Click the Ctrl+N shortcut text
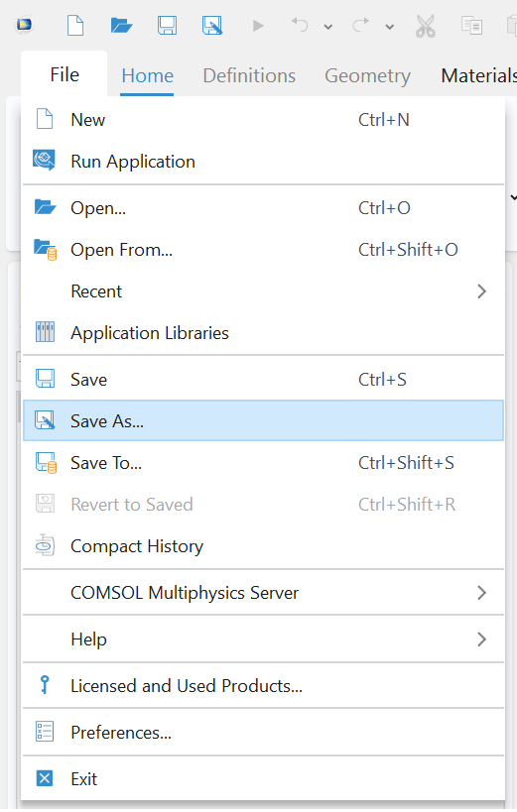517x812 pixels. click(x=384, y=120)
